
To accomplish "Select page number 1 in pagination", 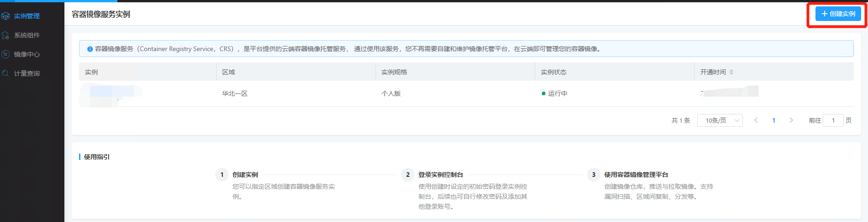I will click(773, 120).
